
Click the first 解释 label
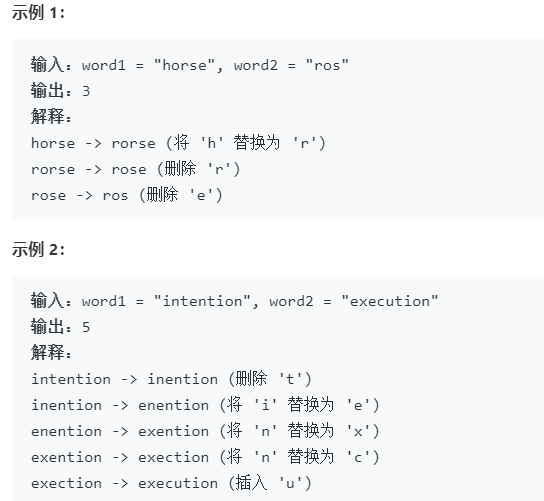click(51, 117)
